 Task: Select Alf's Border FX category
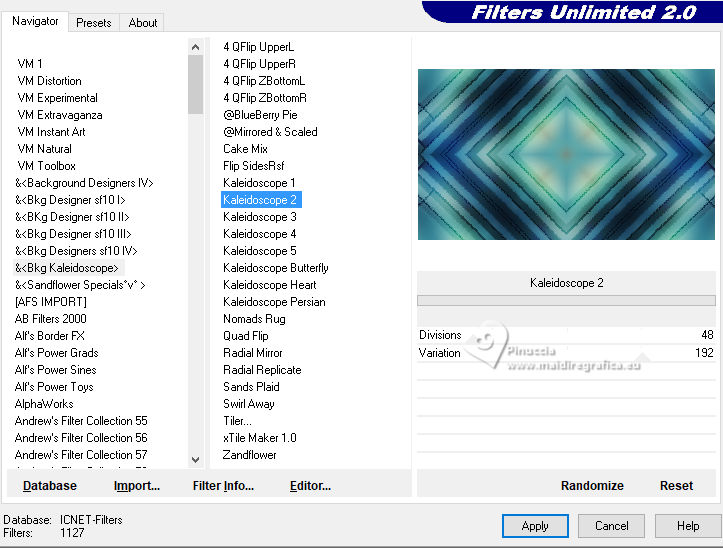[x=50, y=336]
